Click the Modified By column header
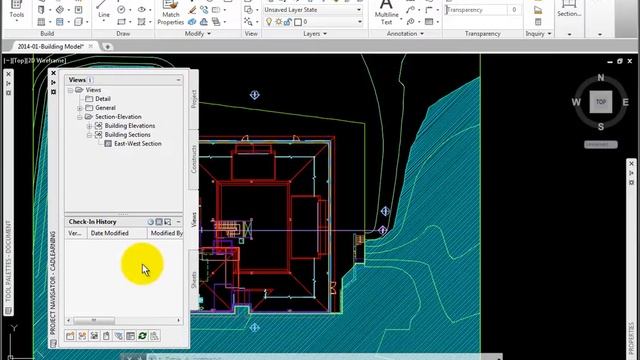The width and height of the screenshot is (640, 360). tap(165, 233)
